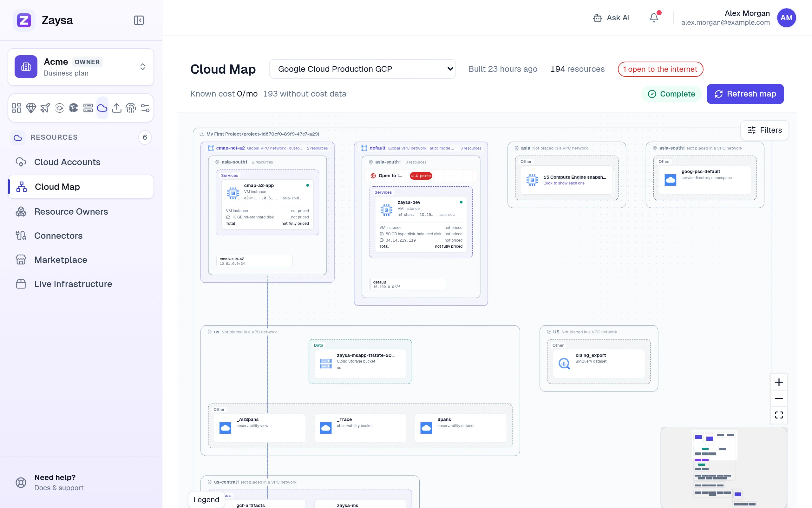The image size is (812, 508).
Task: Select the Spans observability dataset card
Action: click(x=460, y=428)
